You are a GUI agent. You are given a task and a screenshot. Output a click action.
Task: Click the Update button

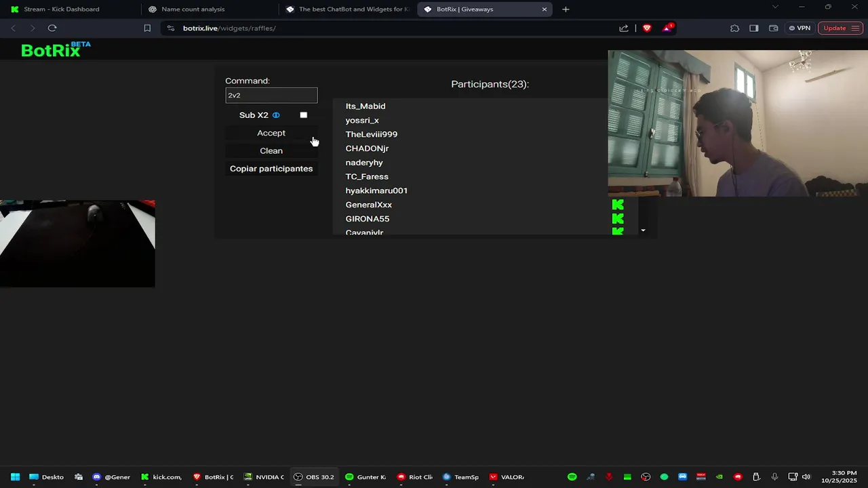point(840,28)
